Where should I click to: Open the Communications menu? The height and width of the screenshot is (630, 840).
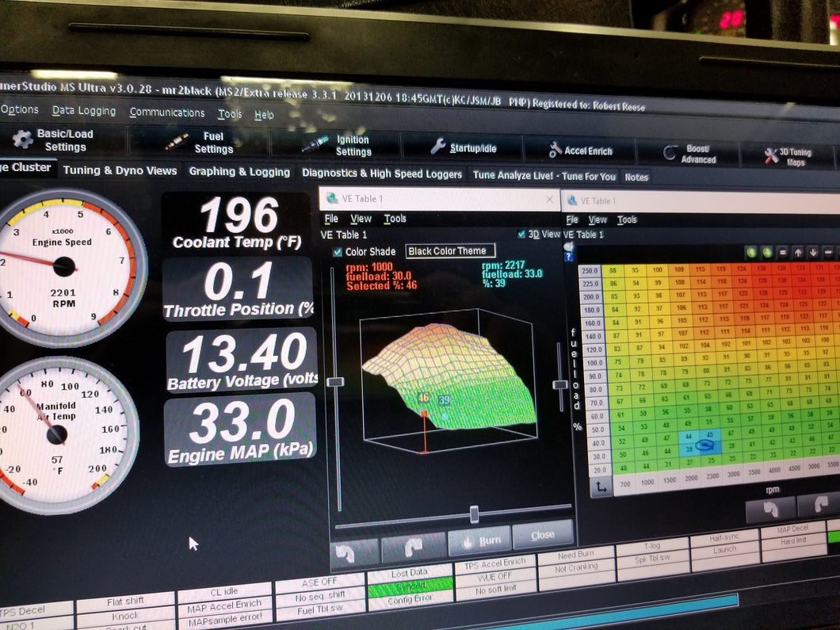[167, 113]
